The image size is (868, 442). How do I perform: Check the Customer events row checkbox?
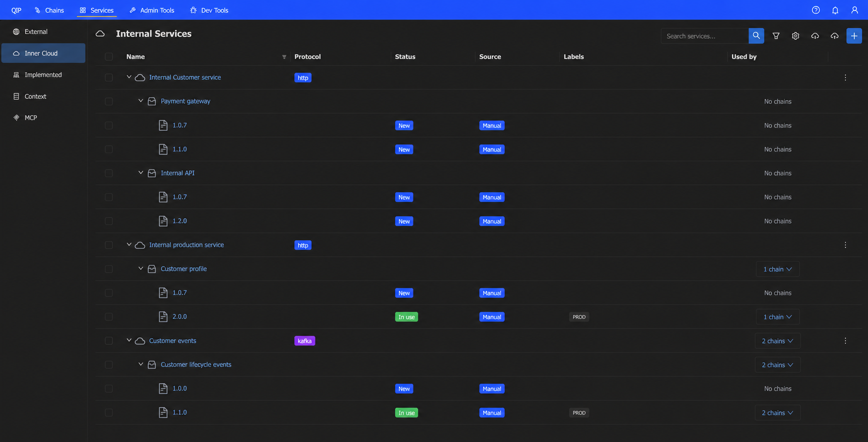click(109, 341)
